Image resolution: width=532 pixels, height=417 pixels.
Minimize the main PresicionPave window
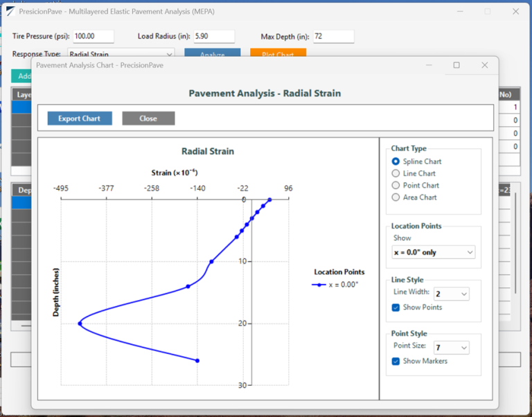(x=460, y=12)
